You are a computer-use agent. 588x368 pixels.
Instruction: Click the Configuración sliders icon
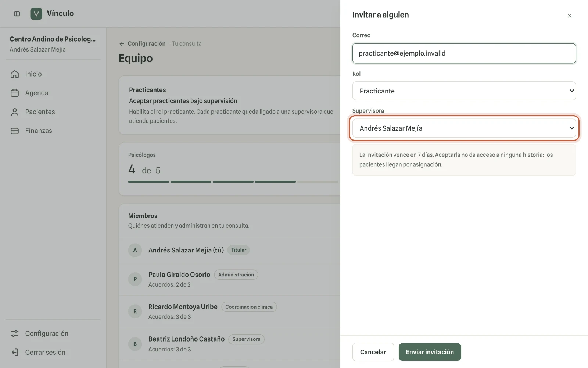[x=15, y=333]
